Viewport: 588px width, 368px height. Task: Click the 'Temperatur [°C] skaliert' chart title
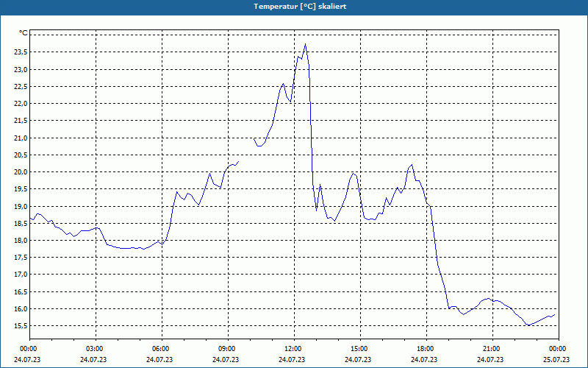[x=300, y=7]
